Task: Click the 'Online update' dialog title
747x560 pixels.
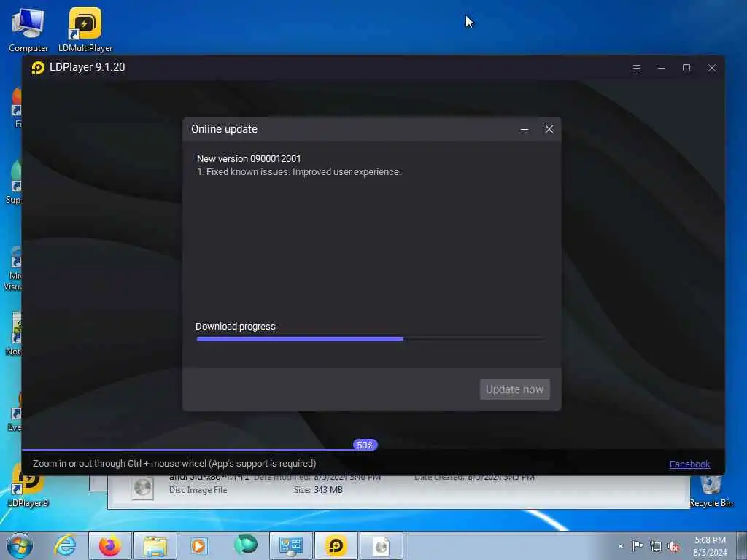Action: (x=224, y=129)
